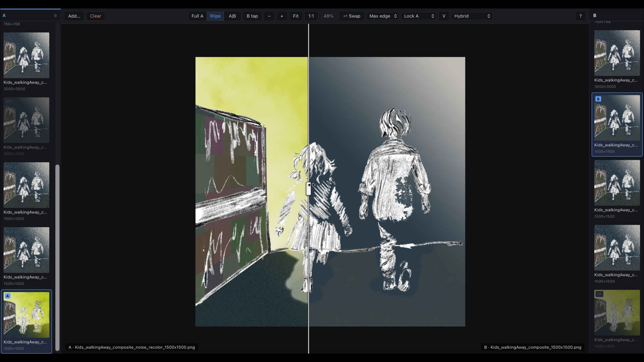Viewport: 644px width, 362px height.
Task: Click the wipe divider handle
Action: pos(309,189)
